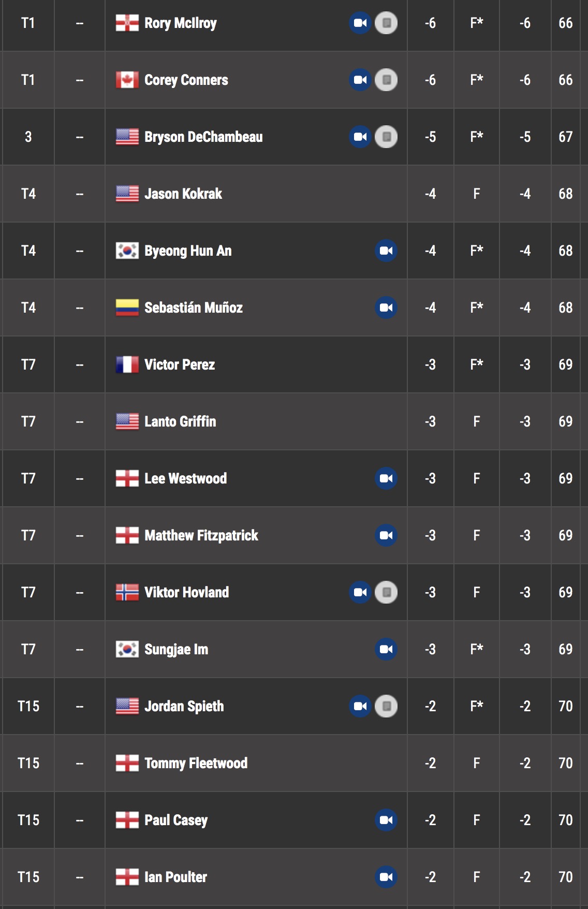
Task: Click Matthew Fitzpatrick's video camera icon
Action: (x=386, y=535)
